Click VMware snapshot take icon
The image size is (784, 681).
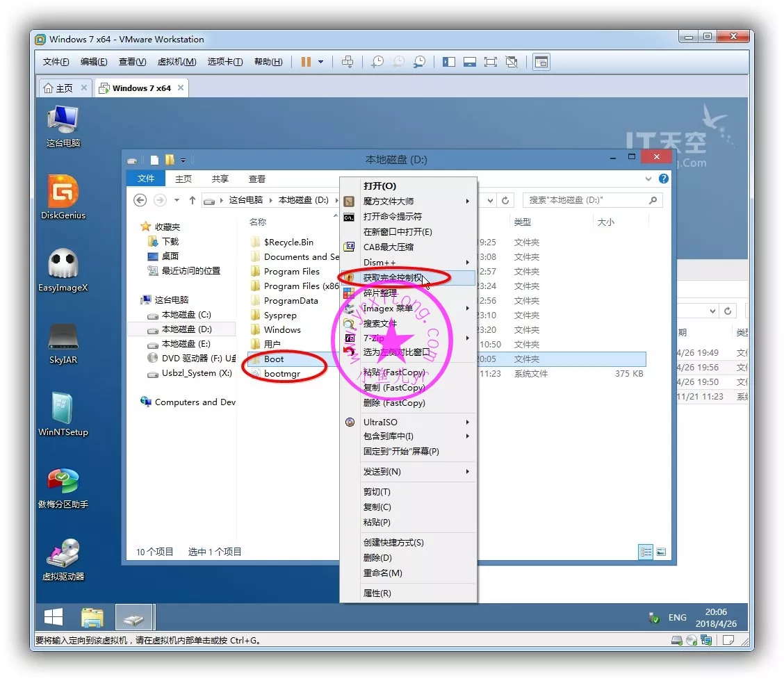[377, 62]
